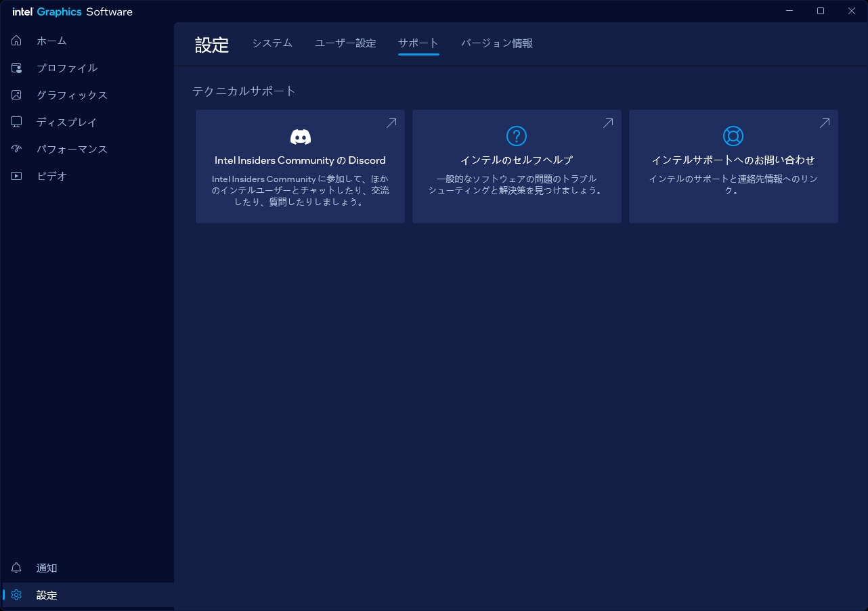Click the Discord card description text
The height and width of the screenshot is (611, 868).
point(300,190)
